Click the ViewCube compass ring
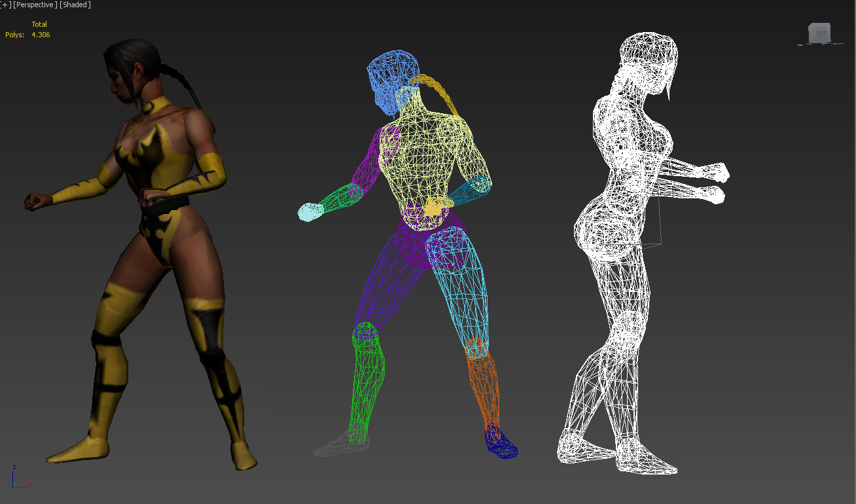The image size is (856, 504). point(820,44)
